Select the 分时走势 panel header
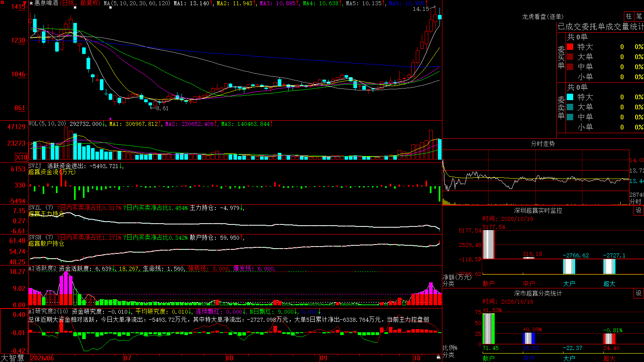This screenshot has width=644, height=362. 543,144
